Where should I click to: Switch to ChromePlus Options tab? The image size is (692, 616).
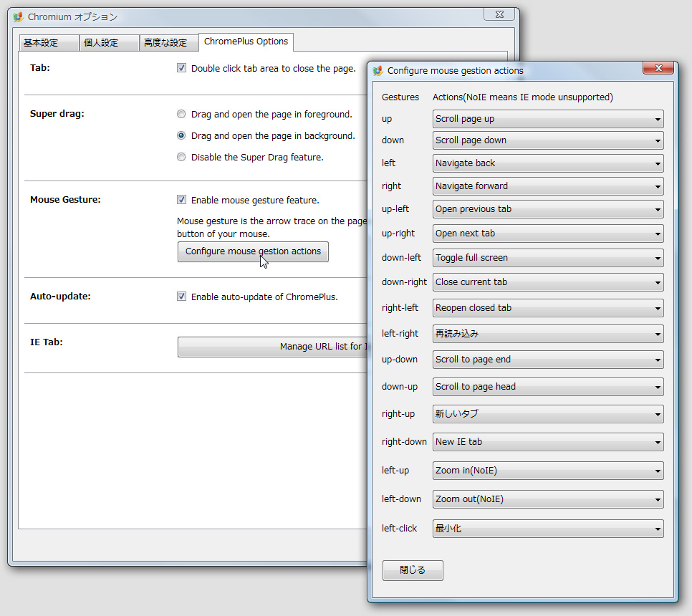click(x=246, y=42)
